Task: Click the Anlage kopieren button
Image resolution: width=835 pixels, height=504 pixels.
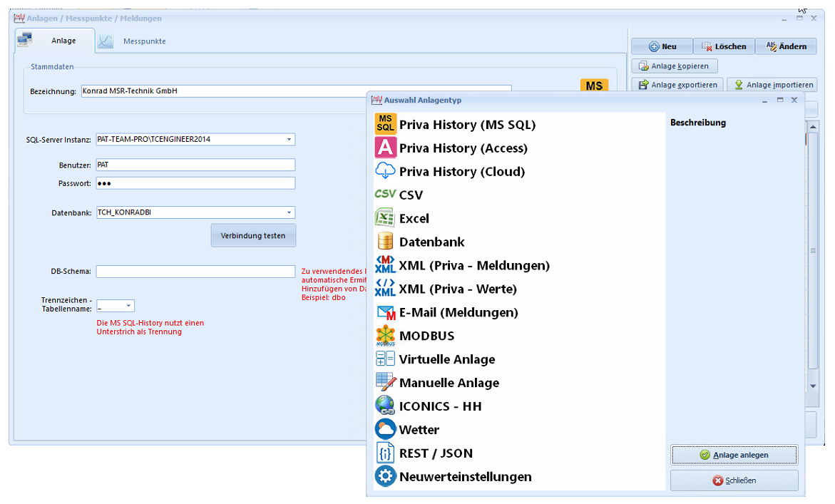Action: pos(674,66)
